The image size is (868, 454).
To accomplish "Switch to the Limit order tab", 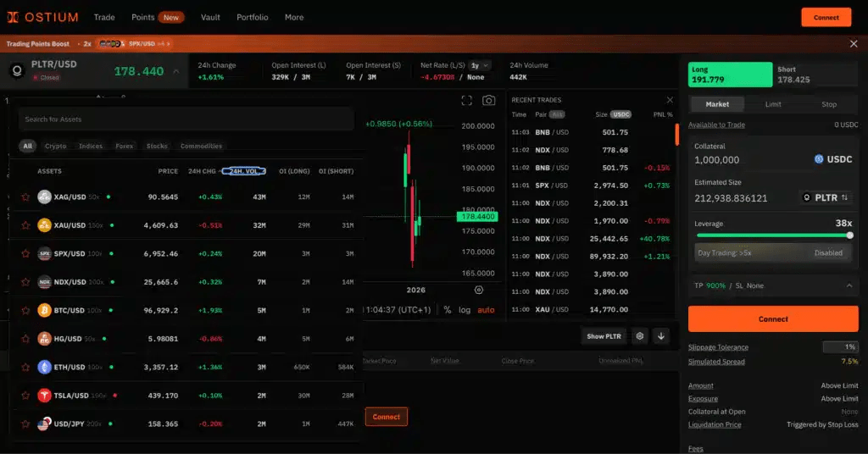I will [773, 104].
